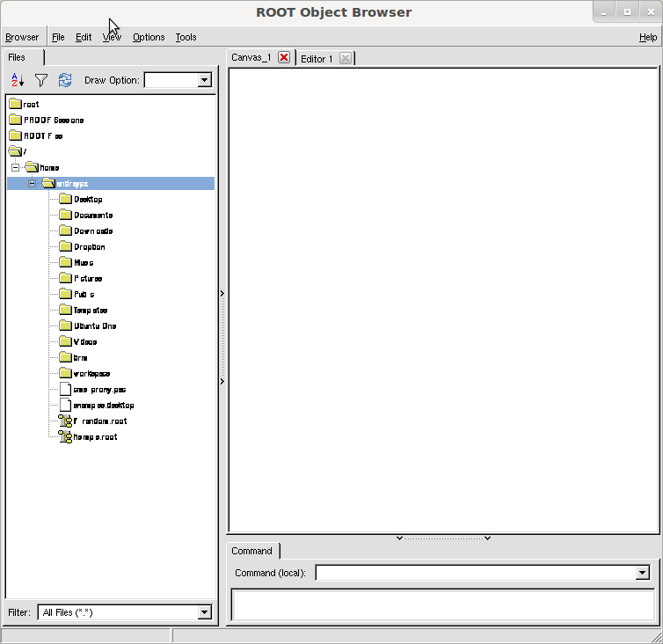This screenshot has height=644, width=663.
Task: Minimize the ROOT Object Browser window
Action: click(x=604, y=12)
